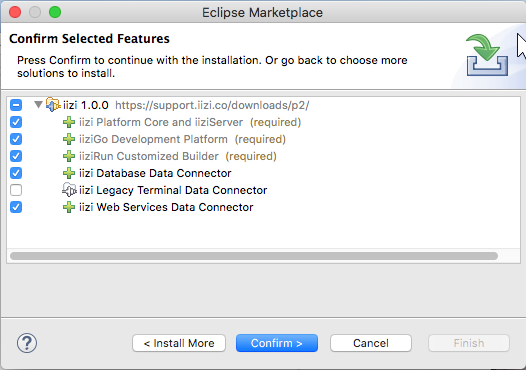Click the Legacy Terminal Data Connector icon

click(x=69, y=190)
